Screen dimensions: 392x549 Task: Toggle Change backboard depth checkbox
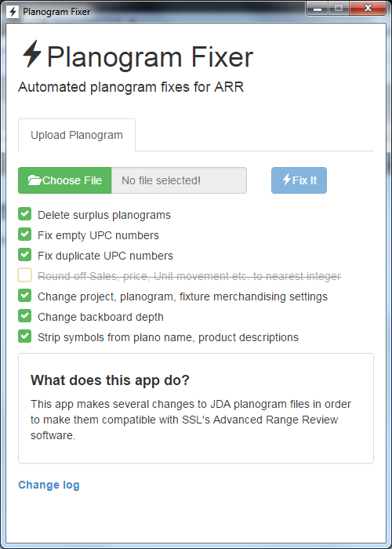[25, 316]
